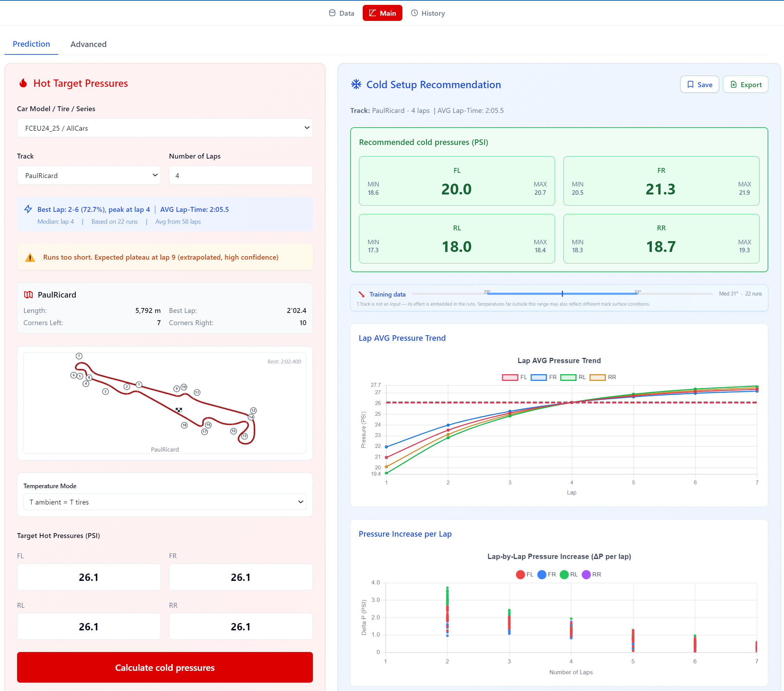Screen dimensions: 784x691
Task: Click the map icon next to PaulRicard
Action: (x=28, y=295)
